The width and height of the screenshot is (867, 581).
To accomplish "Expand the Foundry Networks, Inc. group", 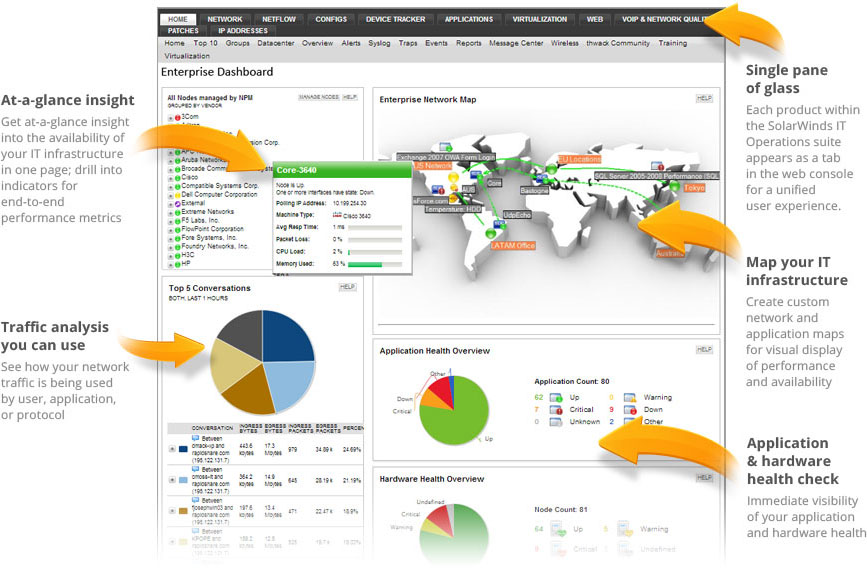I will 171,247.
